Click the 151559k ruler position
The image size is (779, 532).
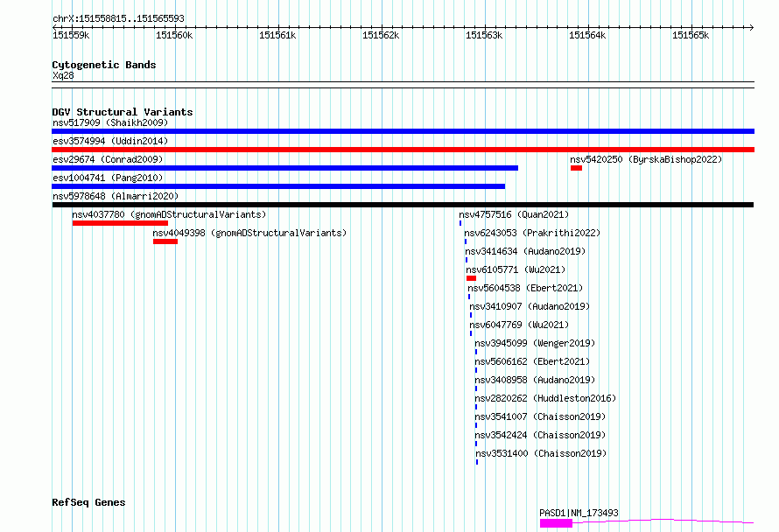(x=71, y=35)
